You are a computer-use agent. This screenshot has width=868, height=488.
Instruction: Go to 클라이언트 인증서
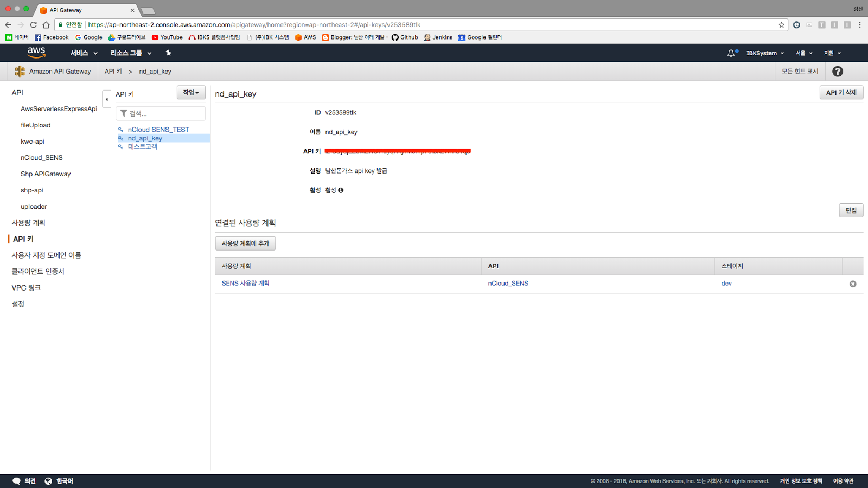(38, 272)
